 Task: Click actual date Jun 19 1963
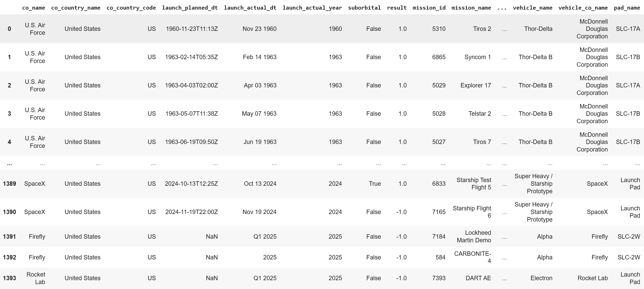click(260, 142)
